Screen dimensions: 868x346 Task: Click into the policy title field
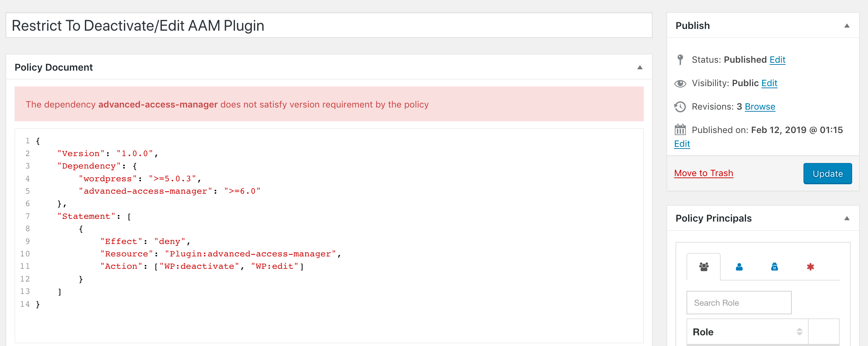click(x=329, y=26)
